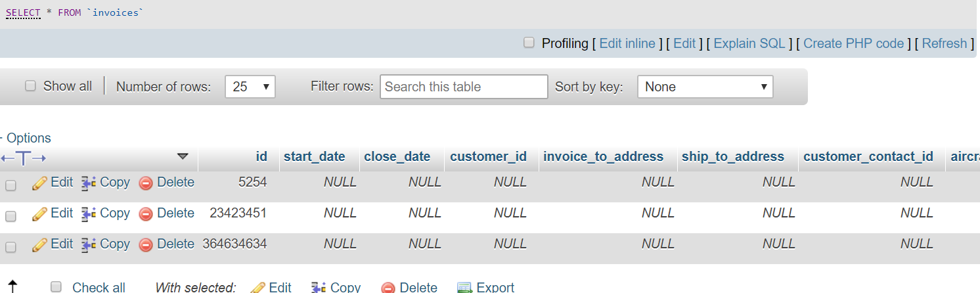Open the Explain SQL link
The image size is (980, 293).
749,43
